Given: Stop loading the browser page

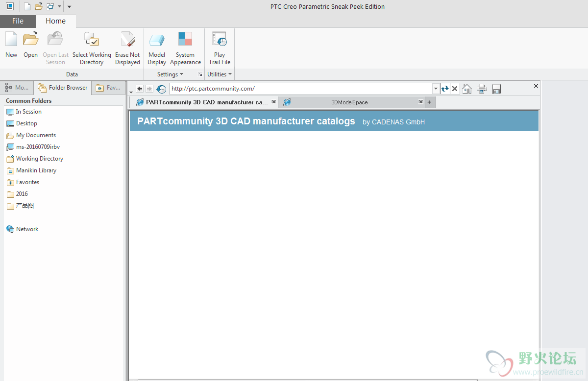Looking at the screenshot, I should coord(455,89).
